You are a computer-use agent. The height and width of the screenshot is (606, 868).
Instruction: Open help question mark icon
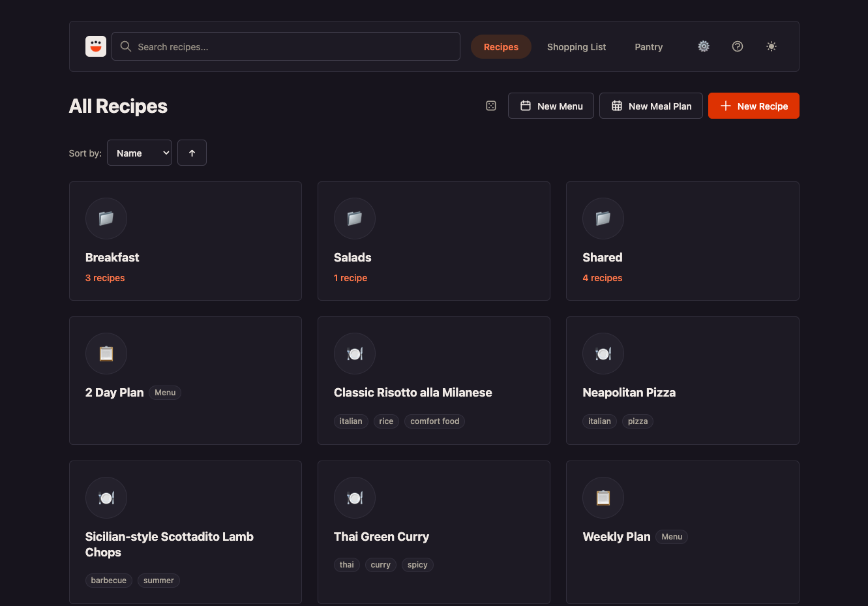pyautogui.click(x=738, y=46)
